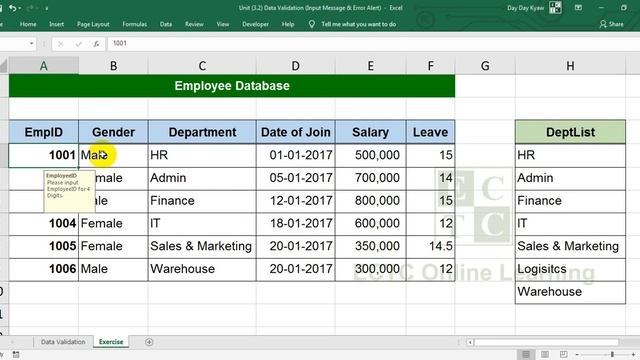
Task: Select the cell containing EmpID 1005
Action: tap(44, 246)
